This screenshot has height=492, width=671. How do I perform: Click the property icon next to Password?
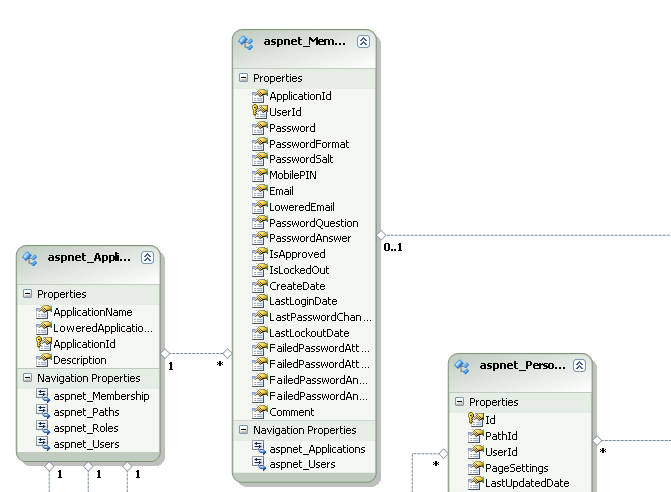click(260, 127)
